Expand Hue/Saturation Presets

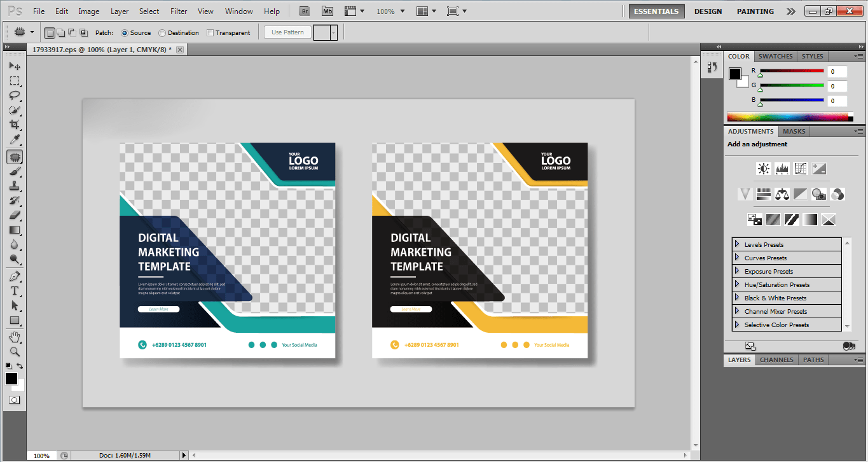[737, 284]
